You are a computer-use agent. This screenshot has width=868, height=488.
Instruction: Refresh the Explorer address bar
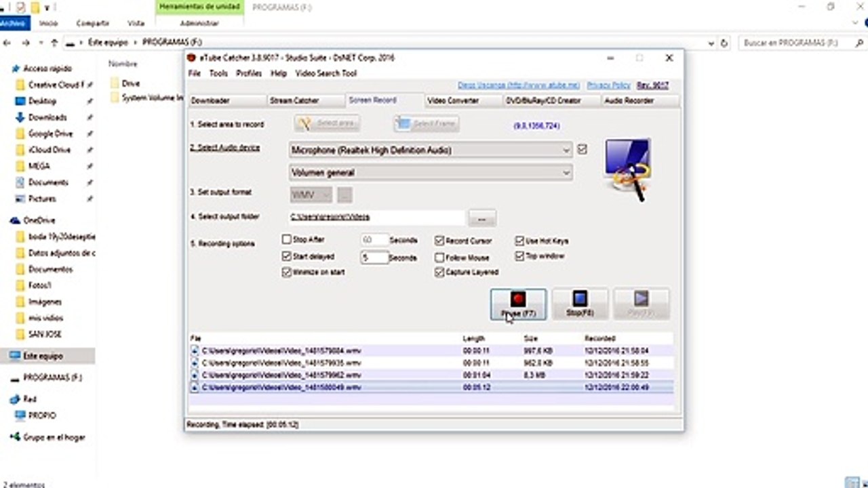[x=724, y=43]
